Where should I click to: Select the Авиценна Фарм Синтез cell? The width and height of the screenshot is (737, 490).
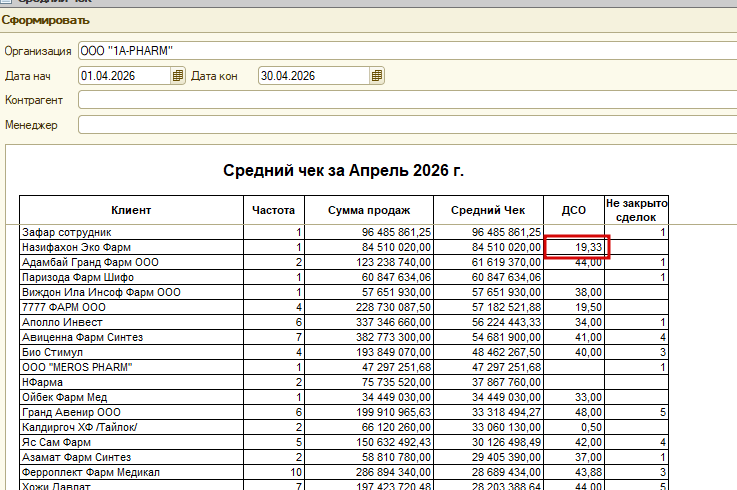coord(131,338)
